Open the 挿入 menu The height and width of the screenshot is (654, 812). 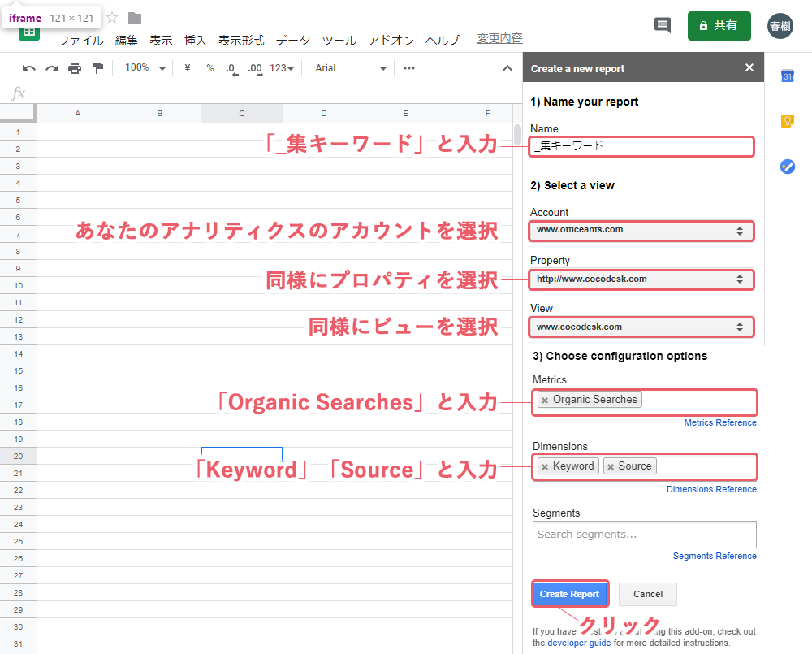[x=195, y=40]
